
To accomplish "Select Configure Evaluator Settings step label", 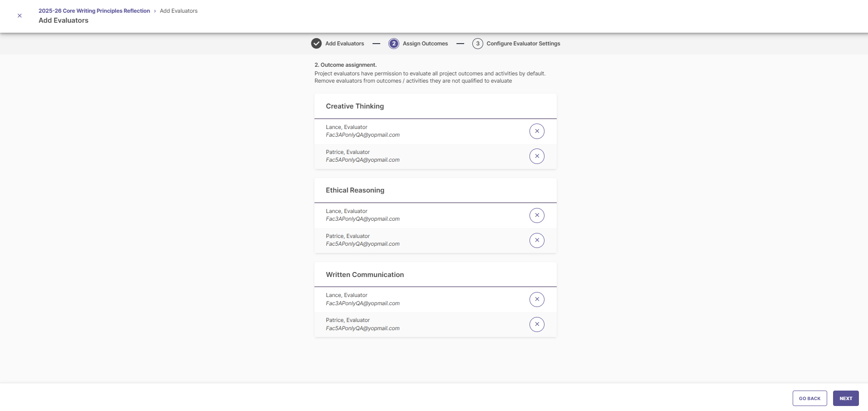I will (x=523, y=44).
